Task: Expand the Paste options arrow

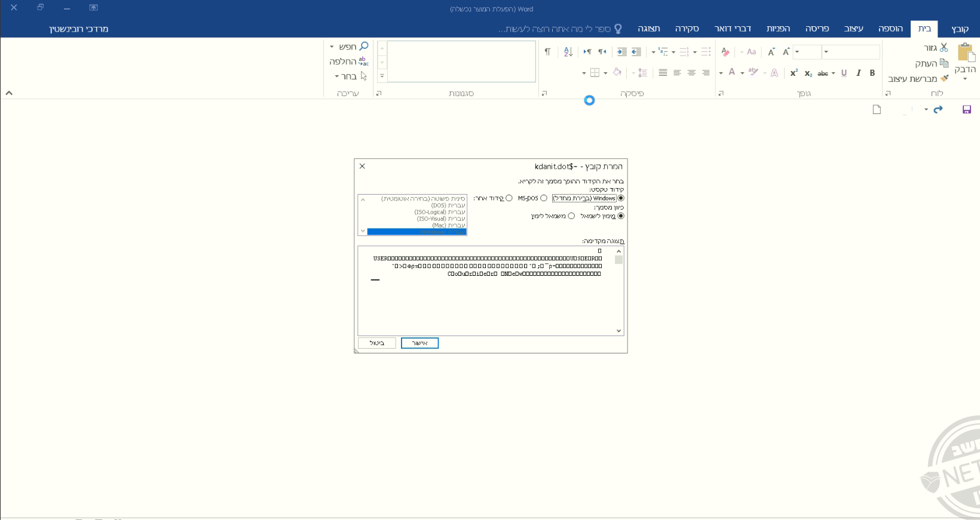Action: (965, 79)
